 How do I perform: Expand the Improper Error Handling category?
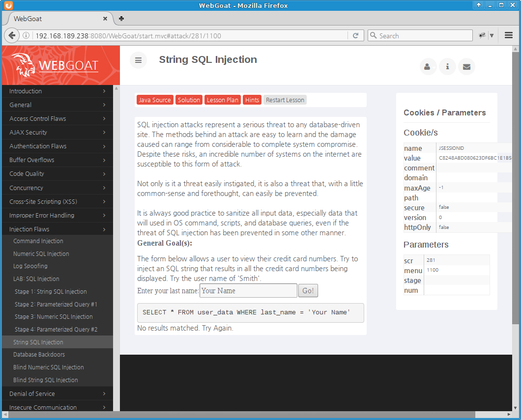[x=57, y=216]
